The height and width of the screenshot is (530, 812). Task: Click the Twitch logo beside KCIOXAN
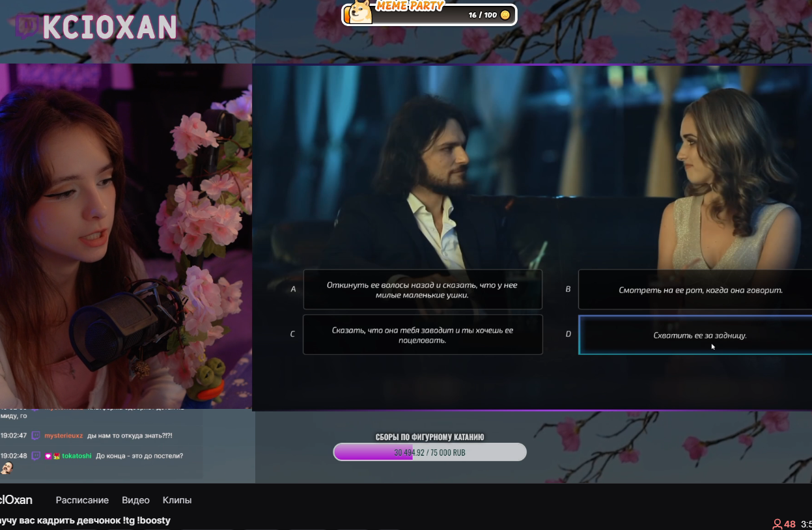click(x=25, y=27)
